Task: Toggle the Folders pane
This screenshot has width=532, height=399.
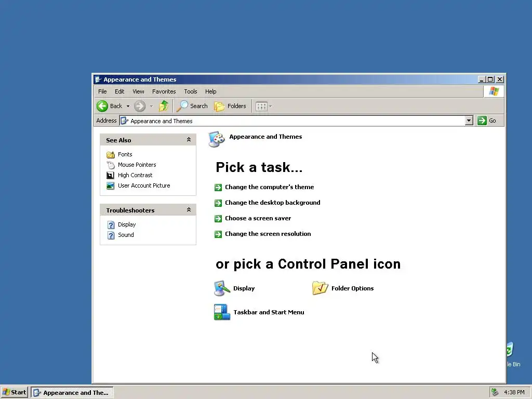Action: (x=230, y=106)
